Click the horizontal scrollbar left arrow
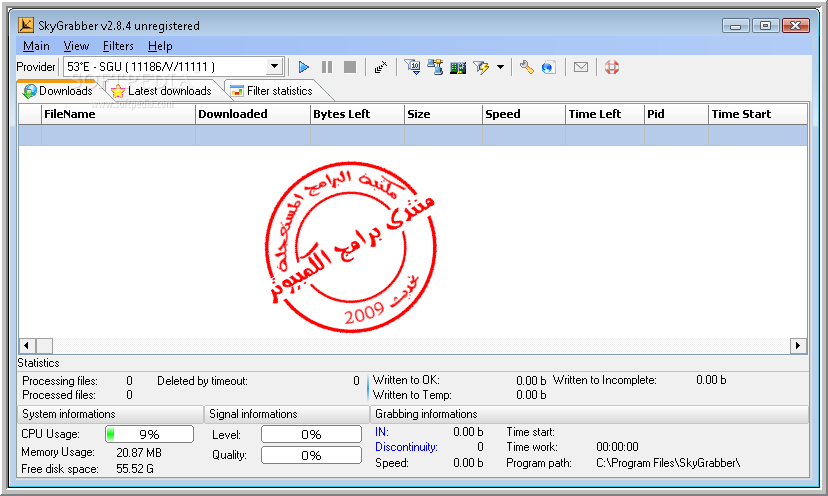This screenshot has width=828, height=496. pos(26,346)
